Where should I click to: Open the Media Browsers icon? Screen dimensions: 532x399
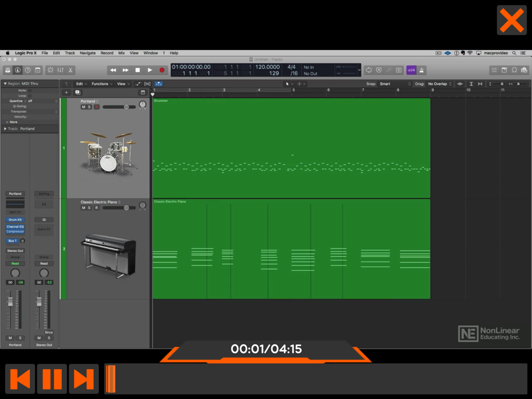point(524,70)
